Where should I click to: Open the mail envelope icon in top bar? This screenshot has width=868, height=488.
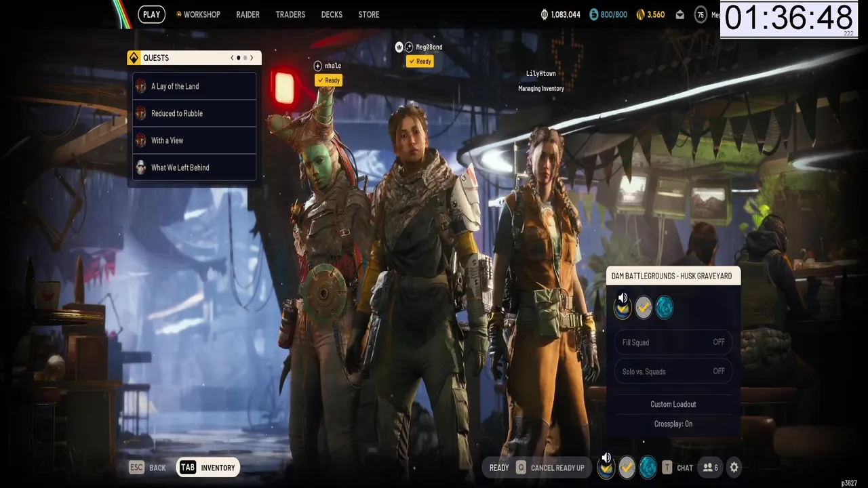click(x=679, y=14)
